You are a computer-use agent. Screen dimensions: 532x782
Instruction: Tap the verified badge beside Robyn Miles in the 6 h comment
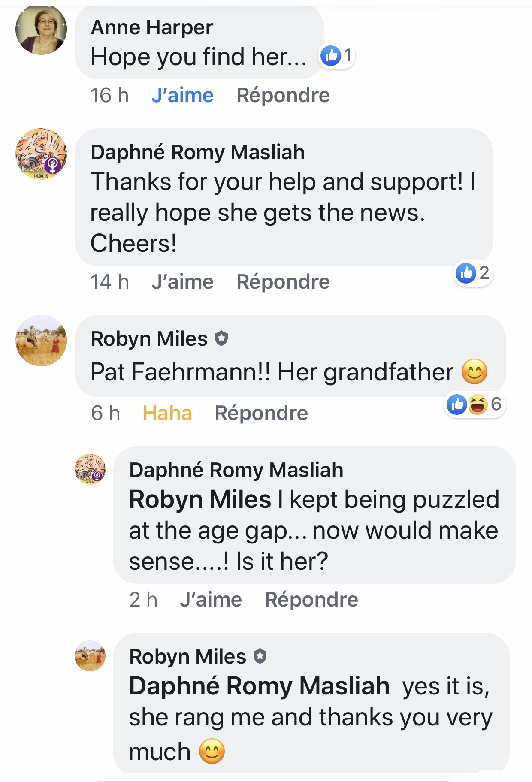(221, 338)
